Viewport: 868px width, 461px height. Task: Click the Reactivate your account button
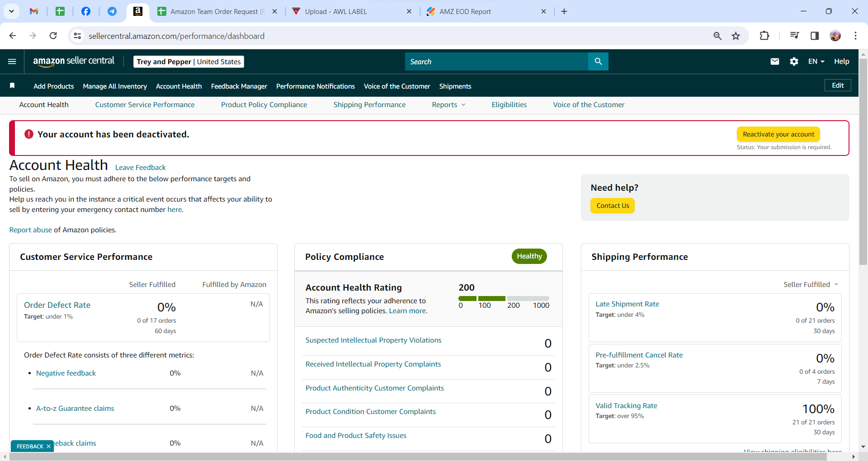tap(778, 134)
